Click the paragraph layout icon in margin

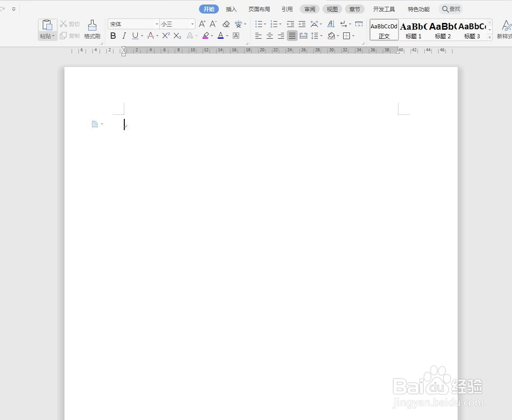tap(95, 124)
